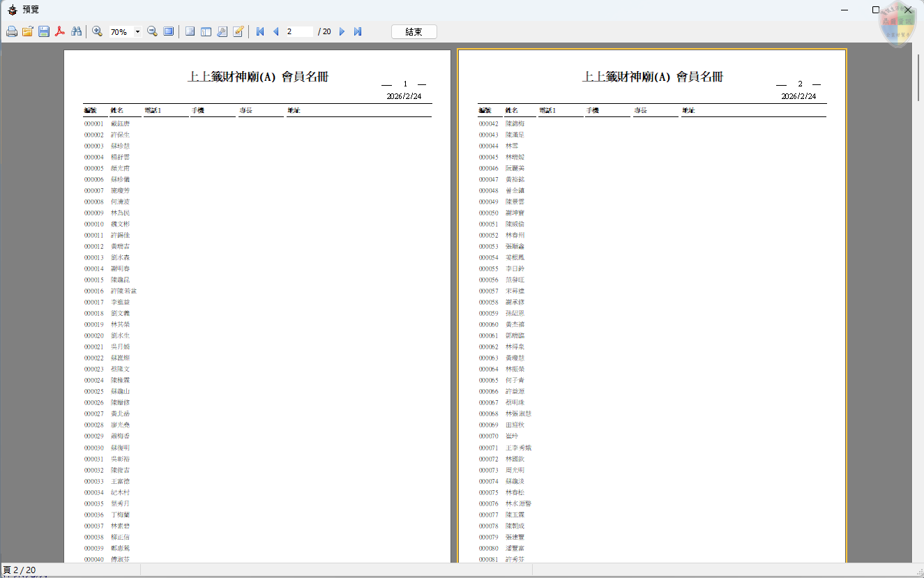Image resolution: width=924 pixels, height=578 pixels.
Task: Click the page number input field
Action: 299,31
